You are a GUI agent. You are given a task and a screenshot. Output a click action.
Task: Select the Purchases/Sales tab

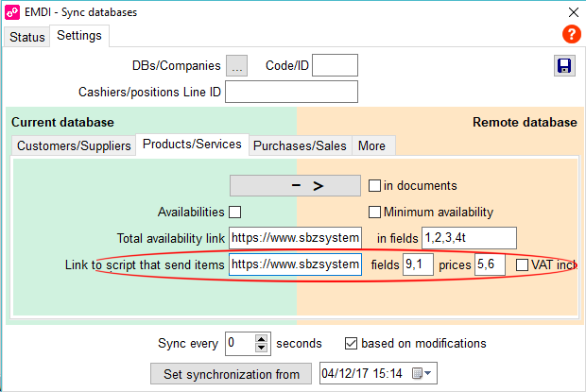(x=301, y=145)
